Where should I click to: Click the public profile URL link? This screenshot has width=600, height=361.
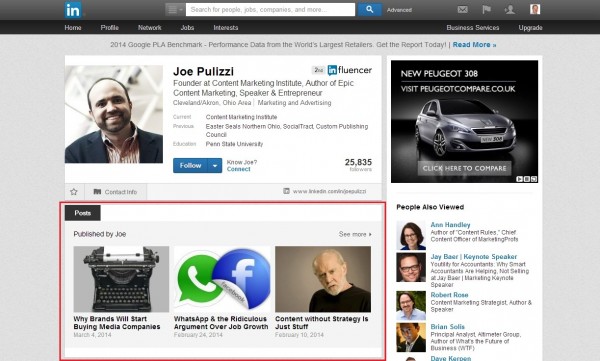[x=329, y=191]
